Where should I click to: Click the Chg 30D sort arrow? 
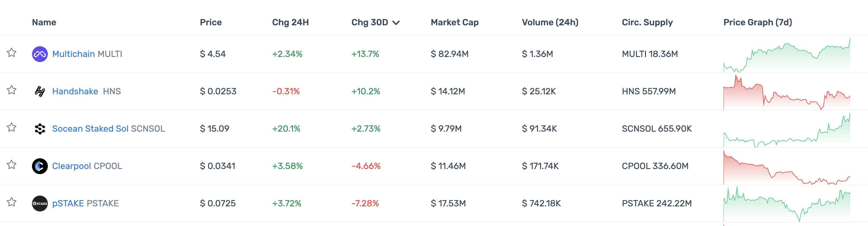(396, 22)
